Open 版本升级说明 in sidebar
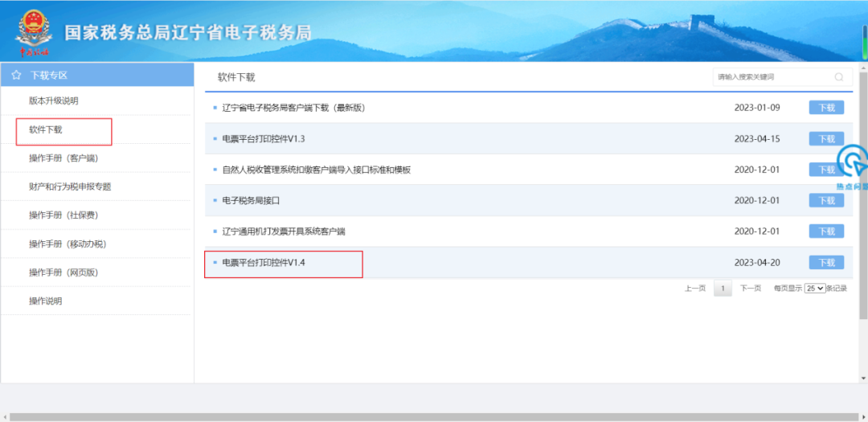Viewport: 868px width, 422px height. 54,100
